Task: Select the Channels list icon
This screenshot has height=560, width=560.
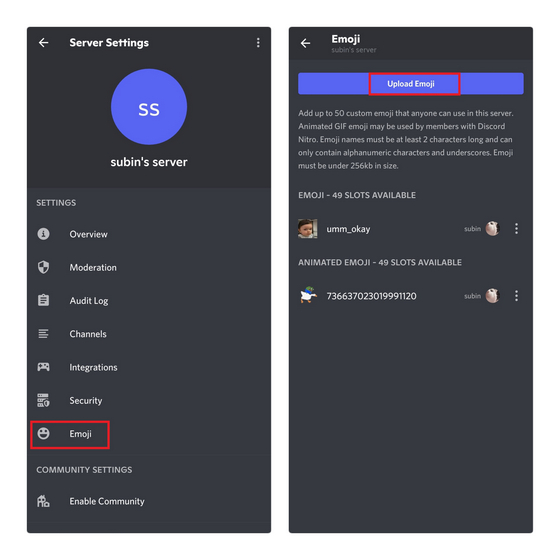Action: click(44, 334)
